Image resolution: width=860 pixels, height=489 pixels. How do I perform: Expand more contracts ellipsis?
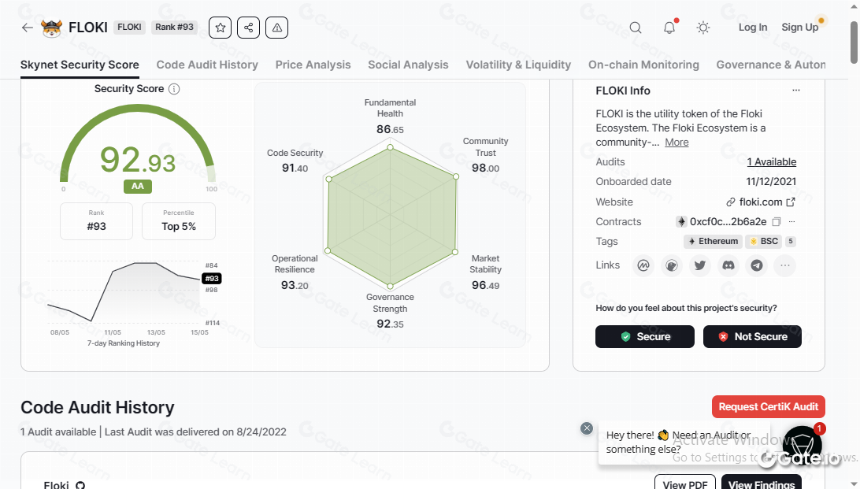[791, 221]
